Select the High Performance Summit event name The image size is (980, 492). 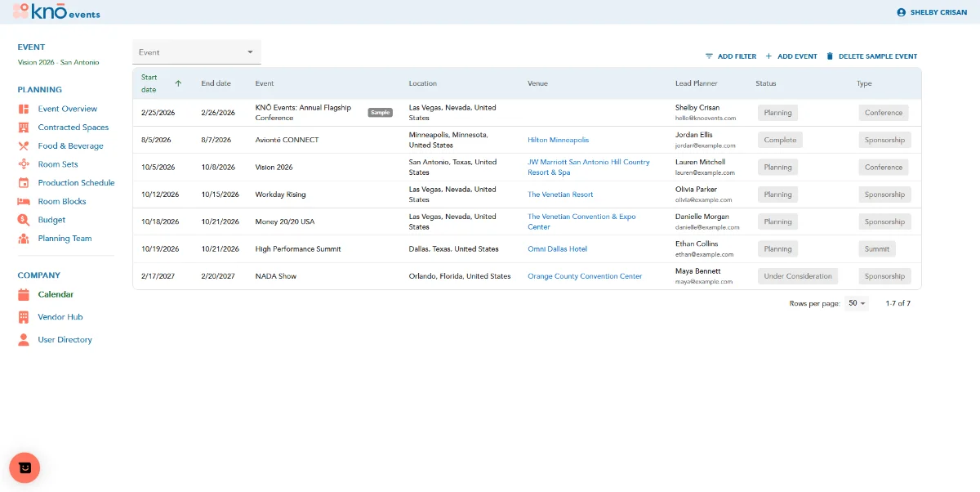[x=298, y=249]
